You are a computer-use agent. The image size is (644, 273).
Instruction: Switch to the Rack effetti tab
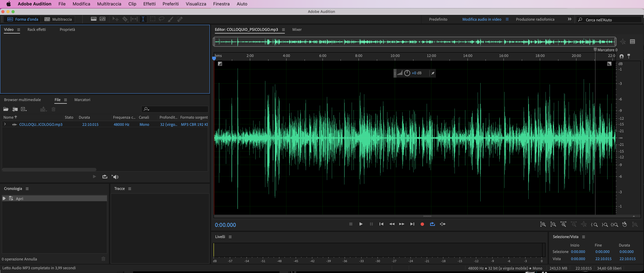pyautogui.click(x=37, y=30)
